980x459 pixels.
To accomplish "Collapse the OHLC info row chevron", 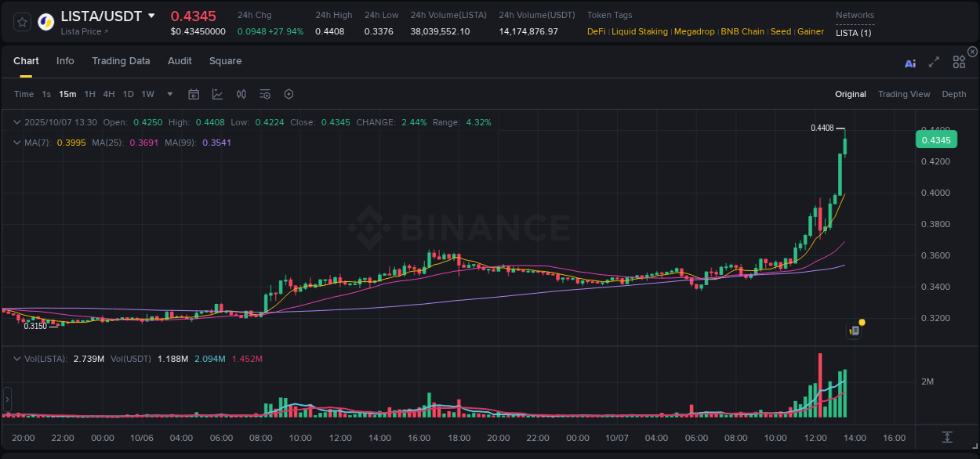I will click(16, 122).
